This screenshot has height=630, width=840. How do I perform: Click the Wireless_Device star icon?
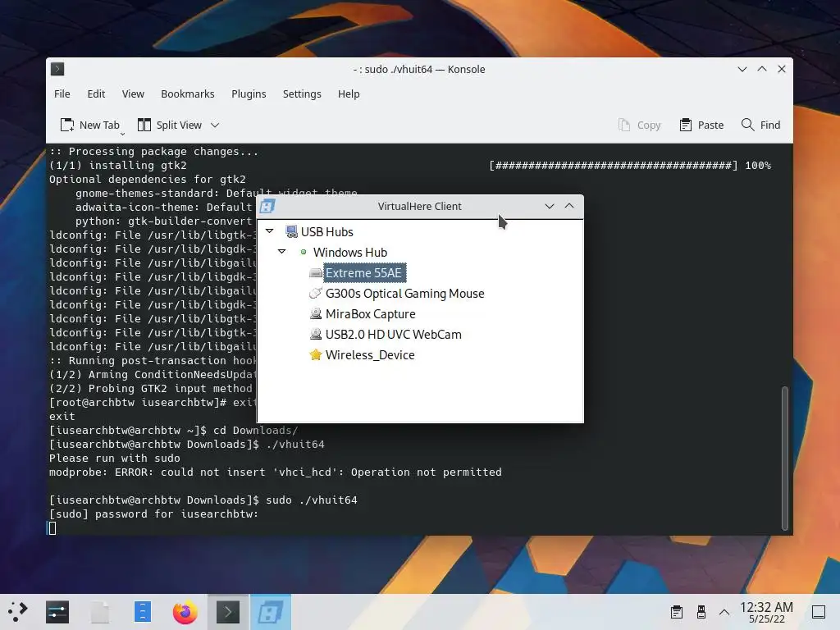tap(316, 354)
